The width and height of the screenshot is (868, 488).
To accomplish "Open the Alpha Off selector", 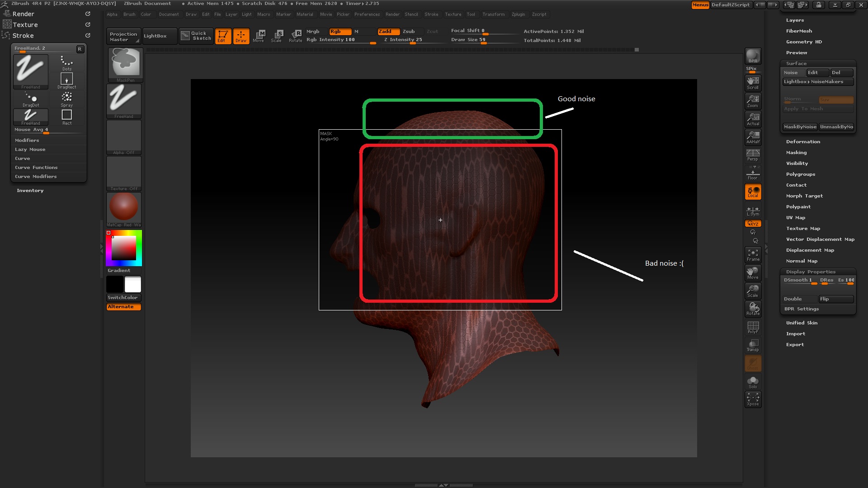I will (x=124, y=137).
